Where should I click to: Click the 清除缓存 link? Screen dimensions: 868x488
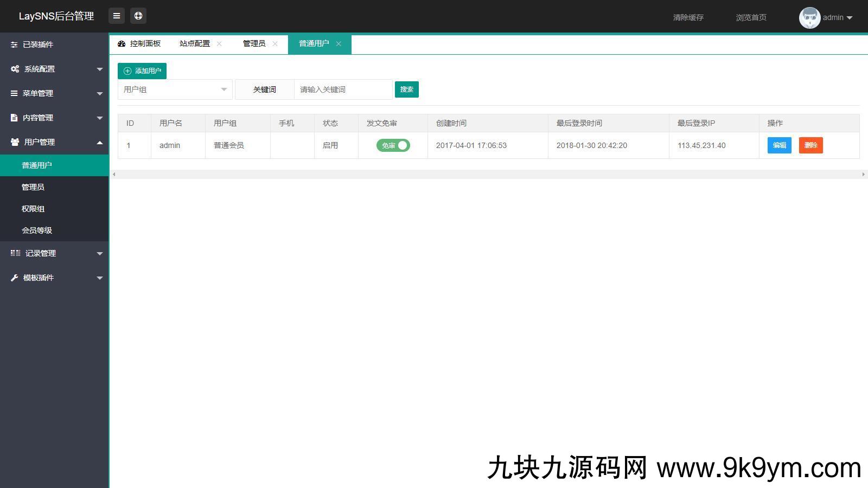click(x=688, y=17)
